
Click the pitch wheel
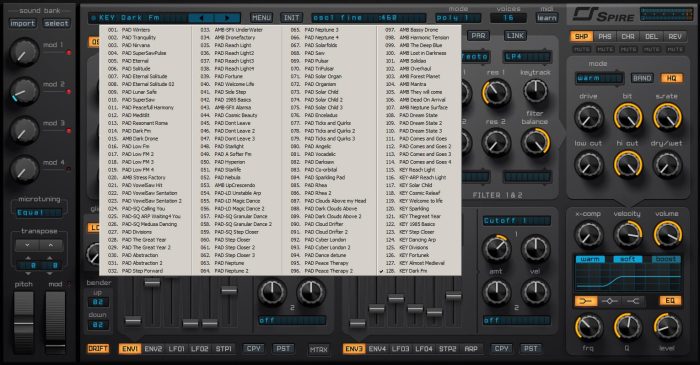point(24,323)
